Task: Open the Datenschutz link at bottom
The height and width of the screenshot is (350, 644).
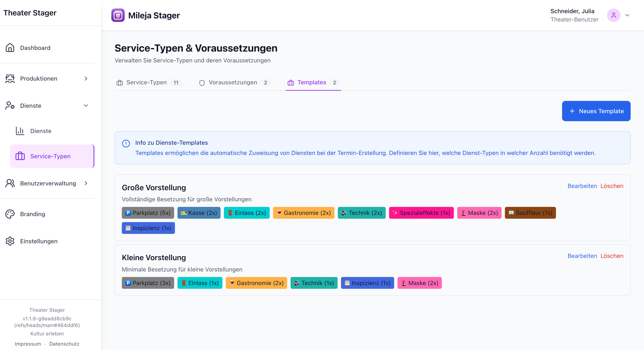Action: click(64, 344)
